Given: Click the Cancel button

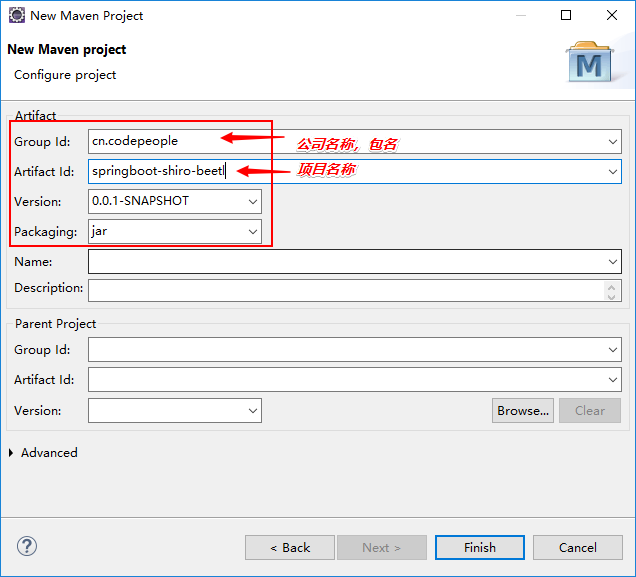Looking at the screenshot, I should coord(578,547).
